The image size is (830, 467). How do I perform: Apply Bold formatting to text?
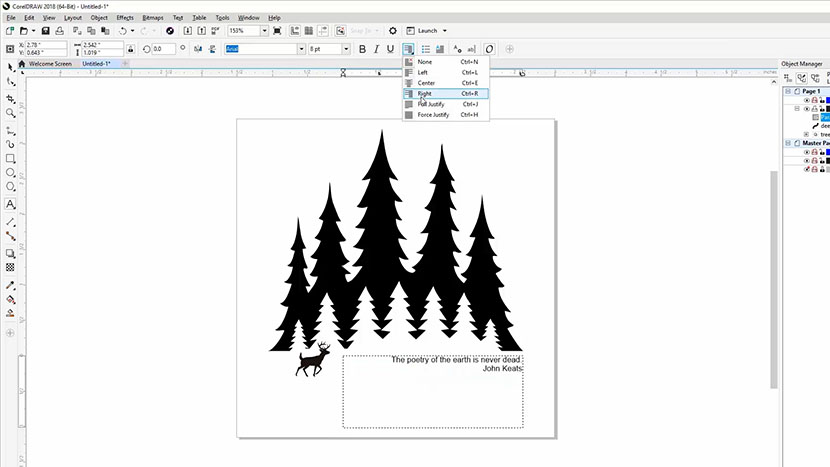pos(362,49)
